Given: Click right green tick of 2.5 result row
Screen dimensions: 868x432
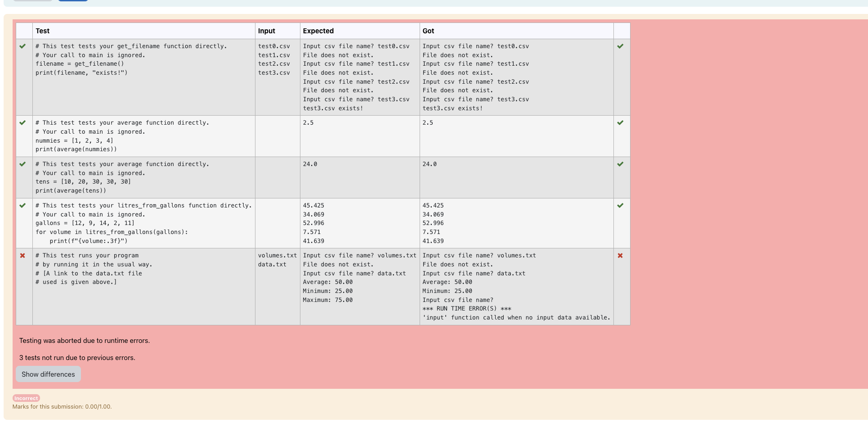Looking at the screenshot, I should [620, 123].
